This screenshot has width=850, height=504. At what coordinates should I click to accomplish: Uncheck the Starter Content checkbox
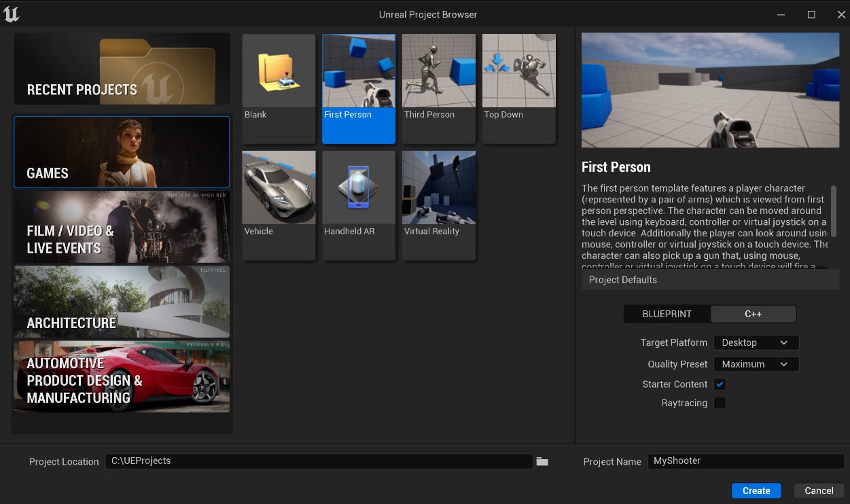pyautogui.click(x=720, y=384)
